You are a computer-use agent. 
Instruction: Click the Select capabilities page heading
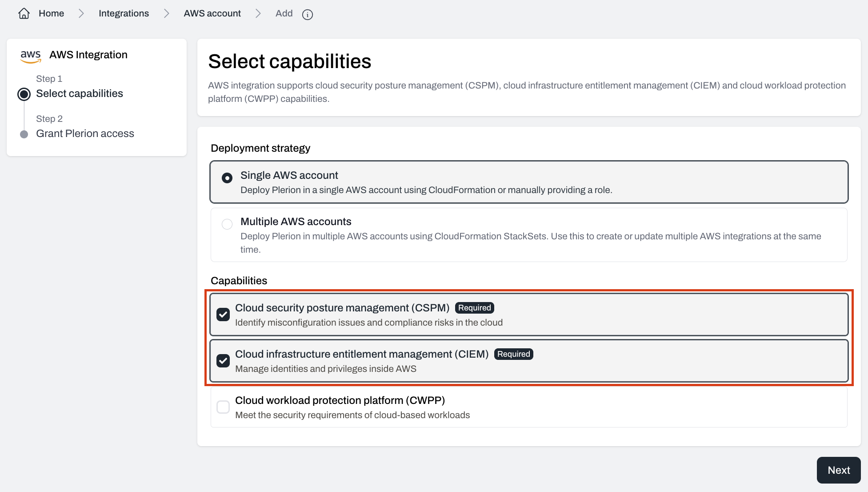pyautogui.click(x=290, y=61)
